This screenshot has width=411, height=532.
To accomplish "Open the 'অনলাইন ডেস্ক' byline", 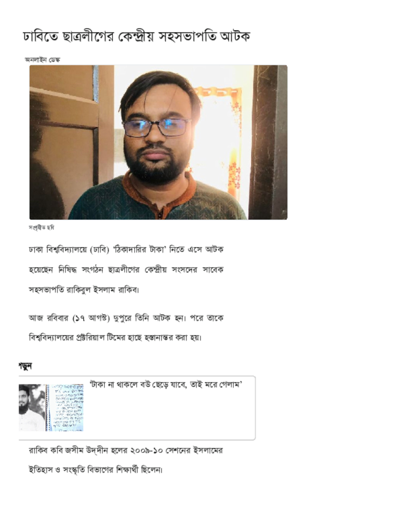I will coord(43,60).
